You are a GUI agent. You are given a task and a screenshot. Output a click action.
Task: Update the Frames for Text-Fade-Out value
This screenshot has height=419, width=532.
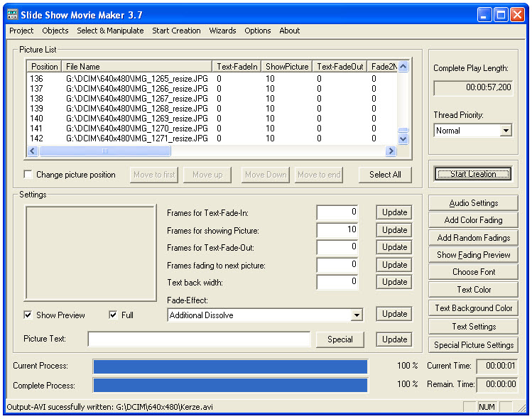394,247
